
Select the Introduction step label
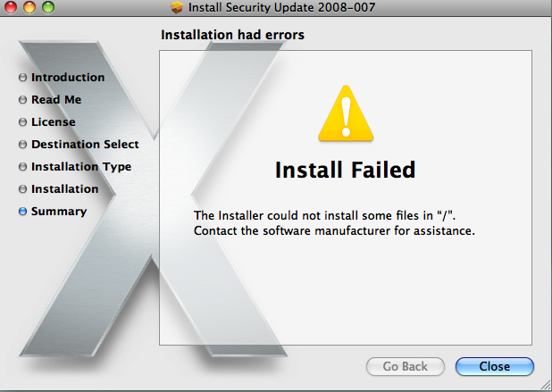pyautogui.click(x=68, y=78)
